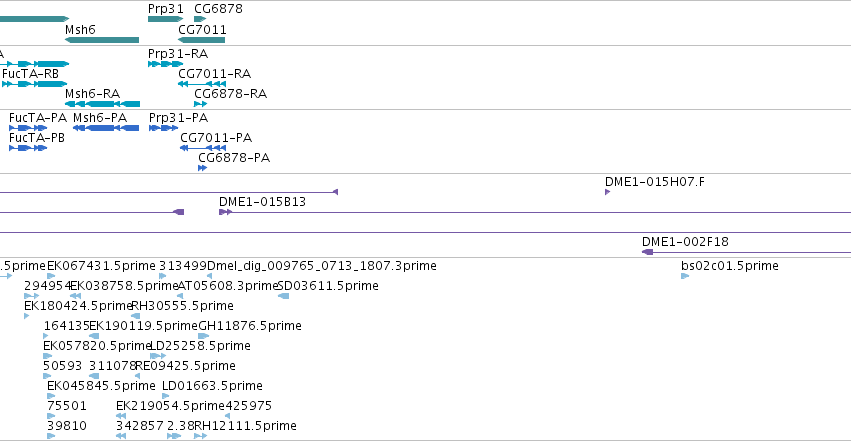851x441 pixels.
Task: Click the CG6878 gene arrow
Action: coord(199,18)
